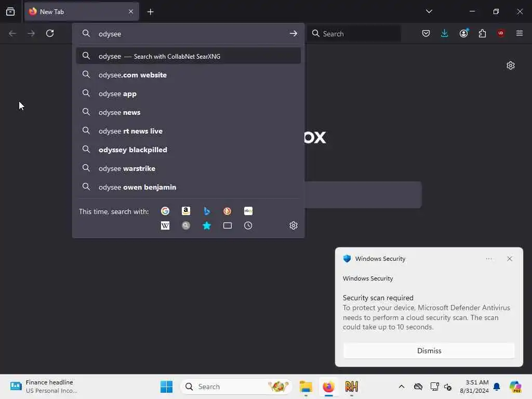Image resolution: width=532 pixels, height=399 pixels.
Task: Open the Firefox application menu
Action: (520, 33)
